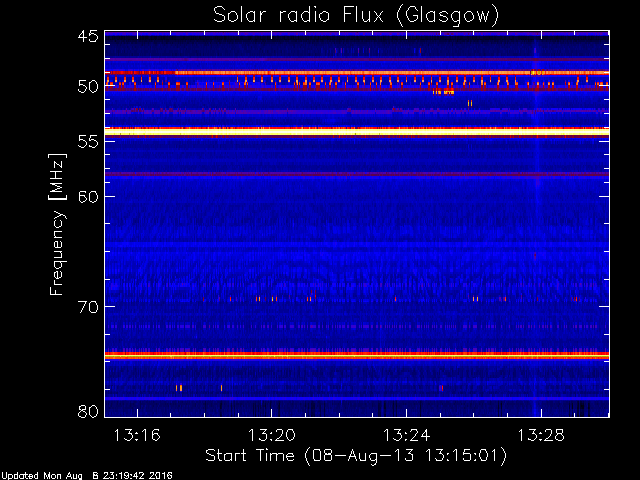Click the 60 frequency tick label
Screen dimensions: 640x480
click(88, 196)
